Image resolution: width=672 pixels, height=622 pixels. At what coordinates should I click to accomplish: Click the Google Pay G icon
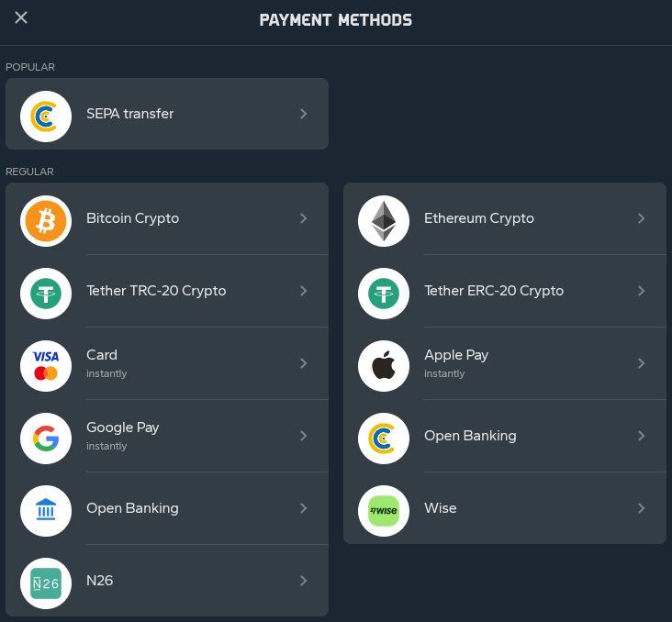tap(46, 439)
